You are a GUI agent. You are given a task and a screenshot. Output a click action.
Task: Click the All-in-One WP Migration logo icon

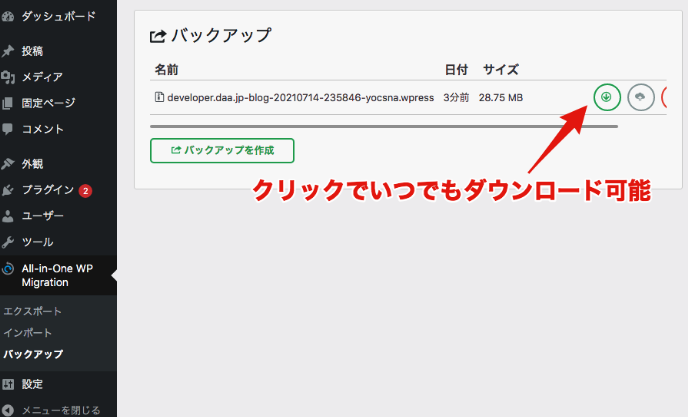click(x=8, y=268)
